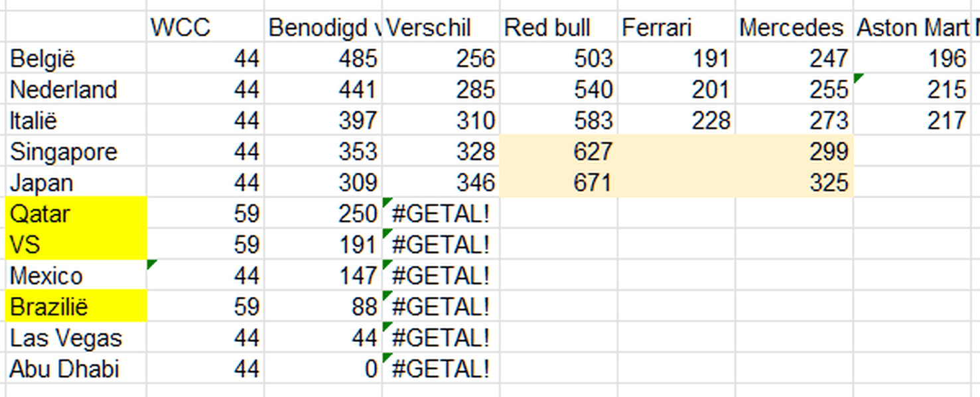
Task: Click the cell with value 627
Action: [x=559, y=152]
